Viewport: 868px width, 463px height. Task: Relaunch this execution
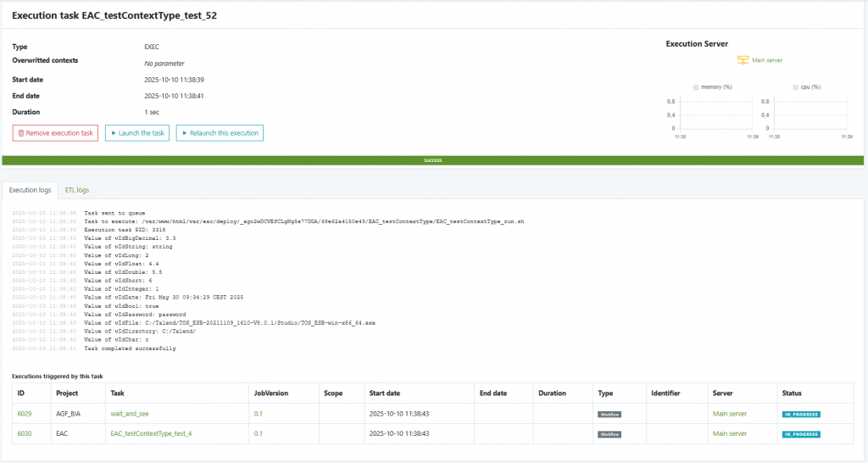tap(220, 133)
